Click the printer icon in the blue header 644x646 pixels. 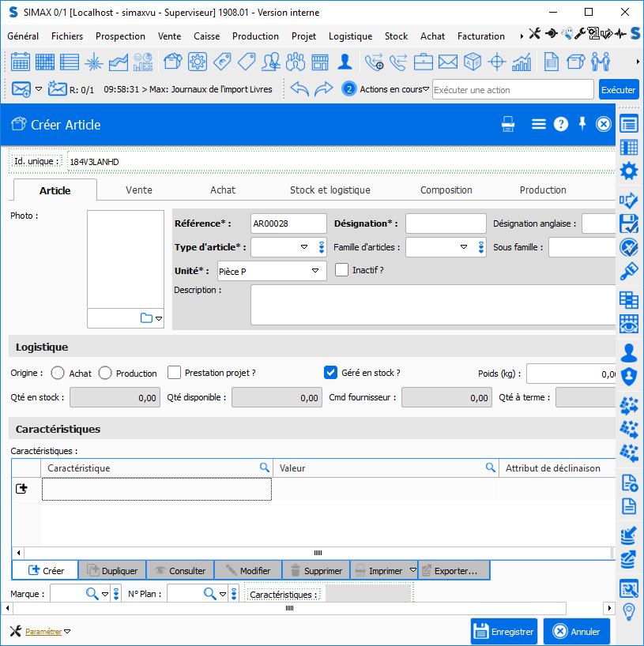(509, 124)
